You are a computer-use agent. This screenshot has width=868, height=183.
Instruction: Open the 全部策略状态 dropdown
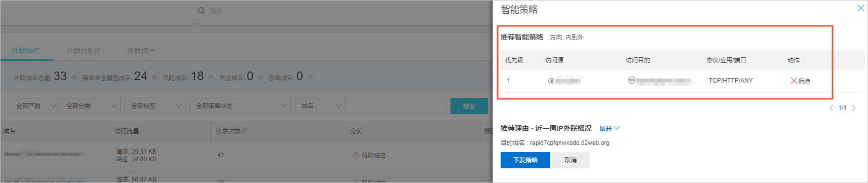click(240, 105)
